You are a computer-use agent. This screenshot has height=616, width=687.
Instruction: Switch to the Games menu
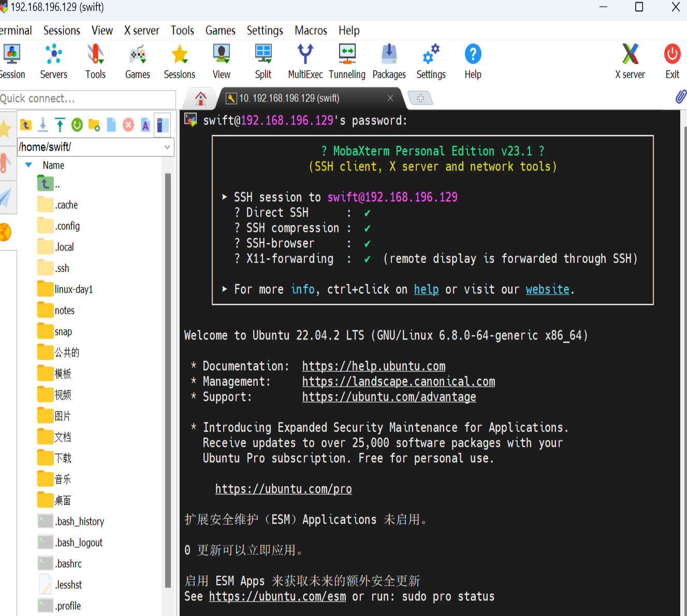tap(220, 31)
